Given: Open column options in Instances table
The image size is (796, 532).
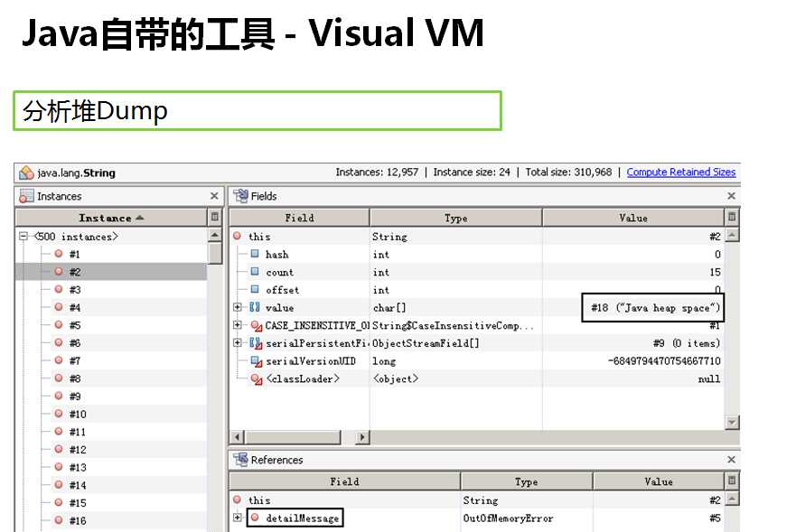Looking at the screenshot, I should (215, 218).
